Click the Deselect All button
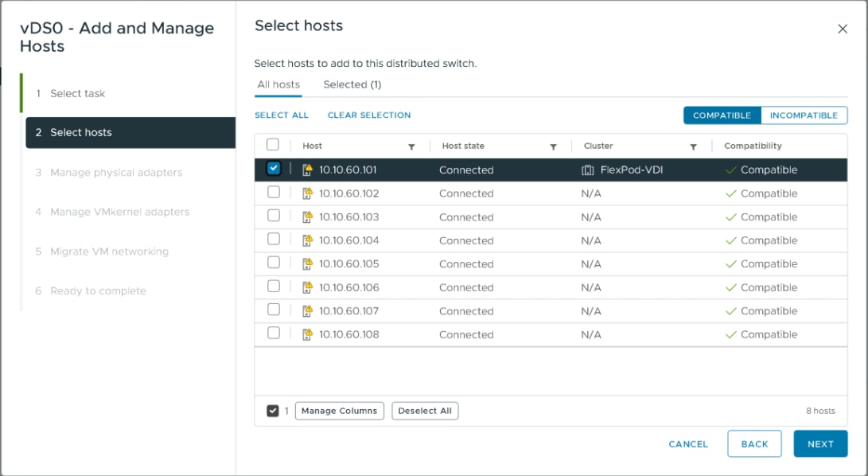This screenshot has width=868, height=476. coord(425,411)
